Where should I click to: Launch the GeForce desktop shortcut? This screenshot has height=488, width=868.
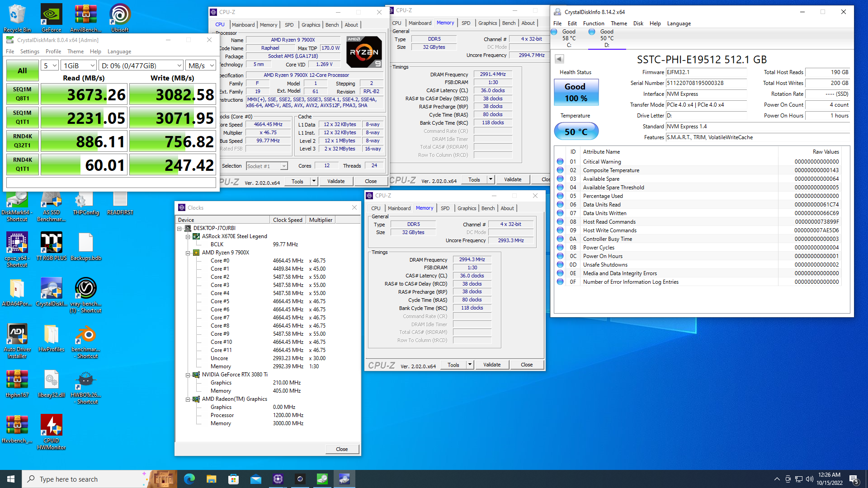[x=52, y=18]
